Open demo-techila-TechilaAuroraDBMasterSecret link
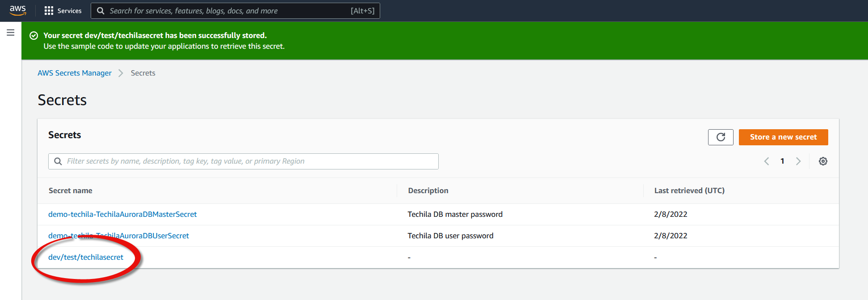Screen dimensions: 868x300 pyautogui.click(x=122, y=214)
